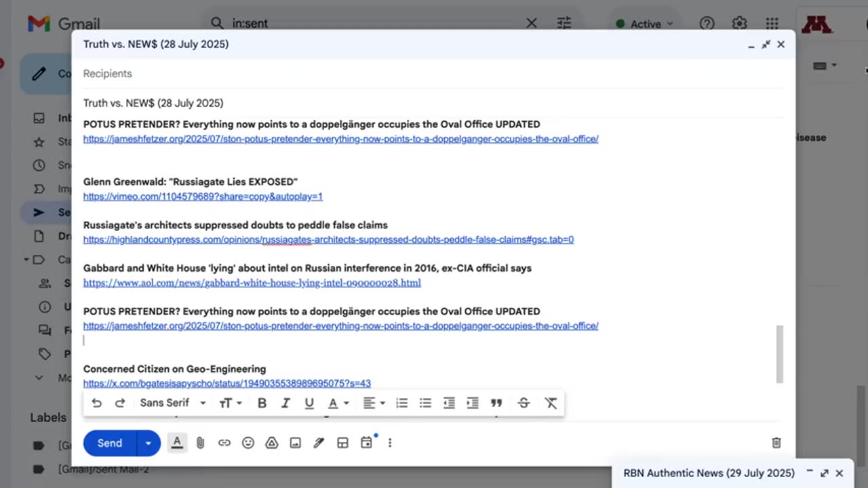The width and height of the screenshot is (868, 488).
Task: Decrease the indent
Action: (x=449, y=403)
